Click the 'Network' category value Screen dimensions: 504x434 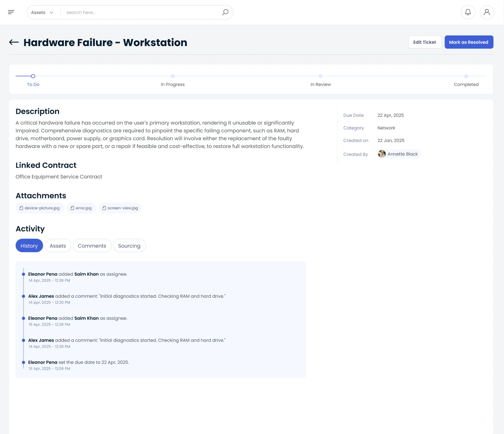pos(386,128)
